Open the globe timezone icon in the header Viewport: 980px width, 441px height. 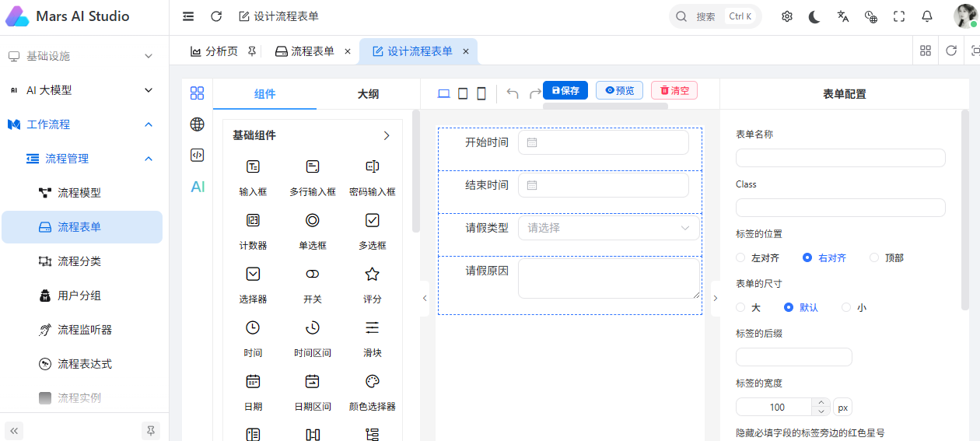point(871,16)
